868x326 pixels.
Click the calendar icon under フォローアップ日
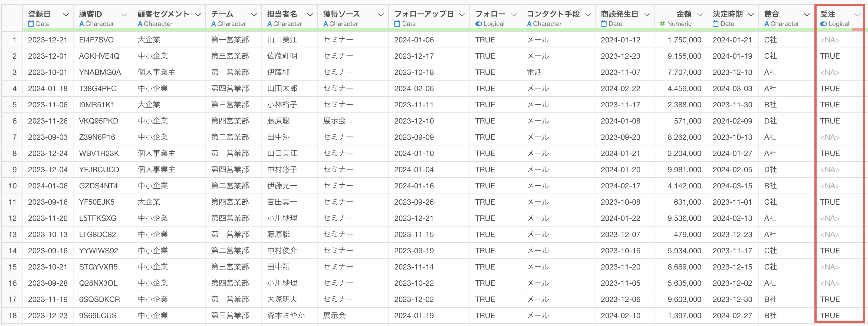pos(397,24)
